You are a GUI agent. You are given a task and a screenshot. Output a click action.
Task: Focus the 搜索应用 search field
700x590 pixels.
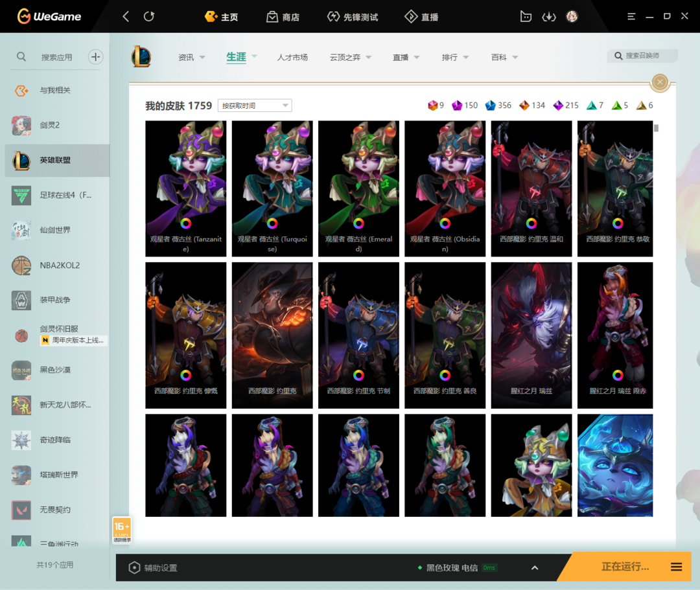56,57
